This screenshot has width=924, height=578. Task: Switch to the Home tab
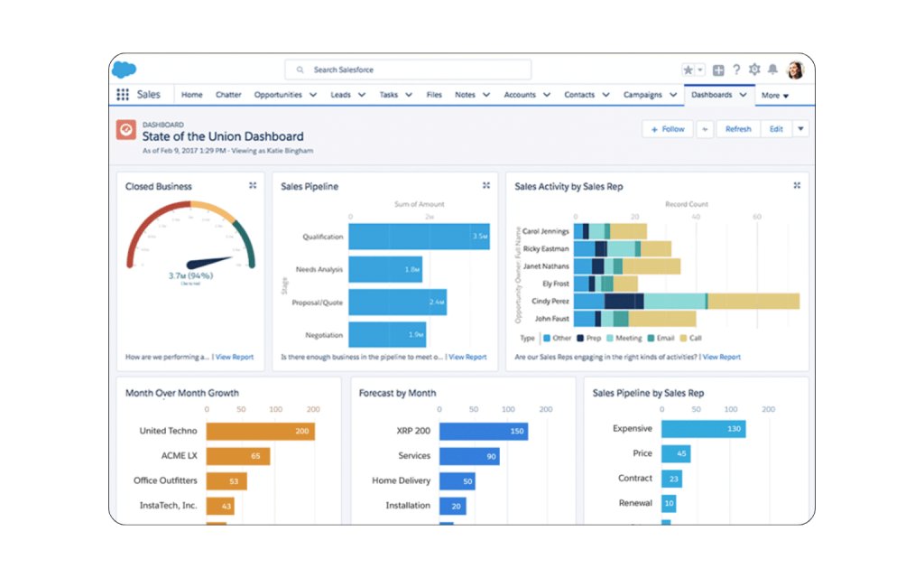point(191,94)
